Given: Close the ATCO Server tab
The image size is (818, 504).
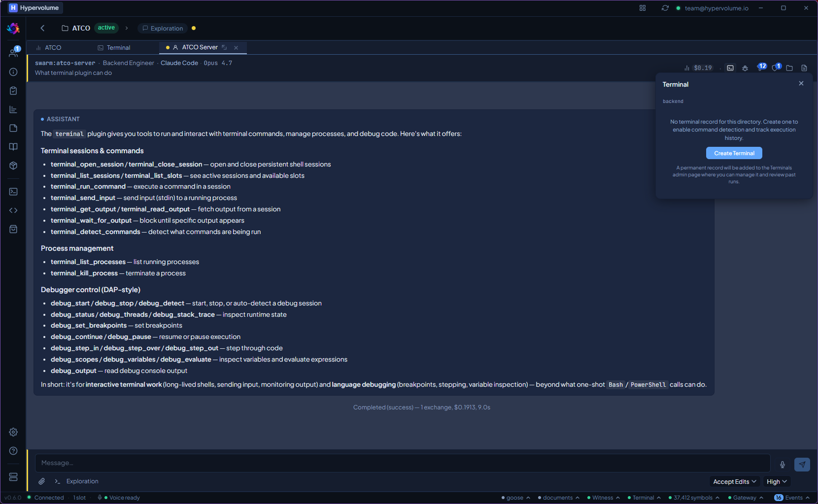Looking at the screenshot, I should (236, 48).
